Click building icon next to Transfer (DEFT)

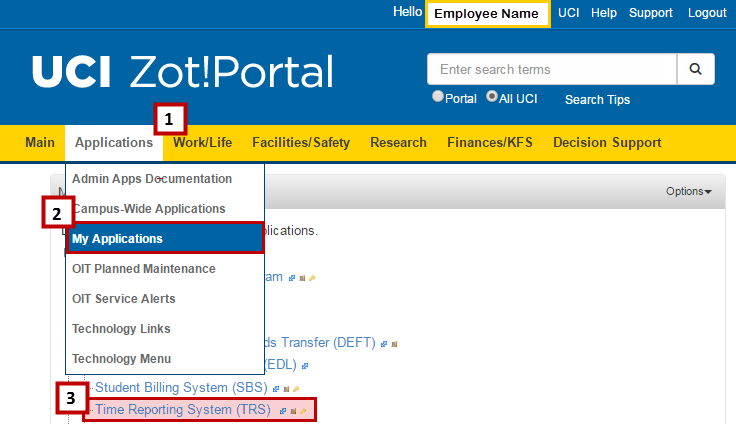[x=394, y=344]
